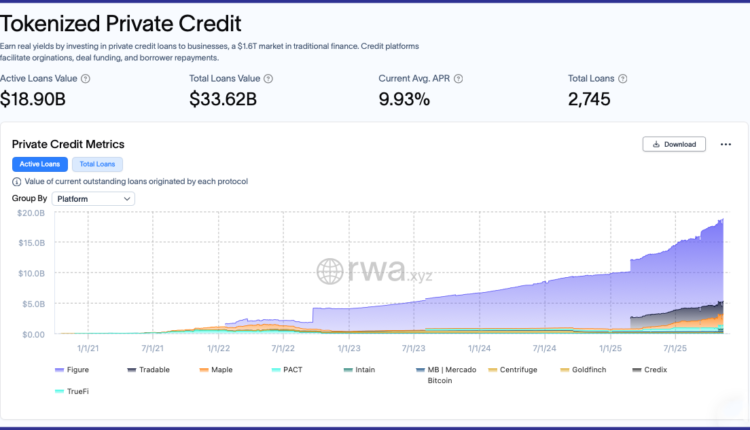Viewport: 750px width, 430px height.
Task: Click the info icon beside loan value description
Action: 17,181
